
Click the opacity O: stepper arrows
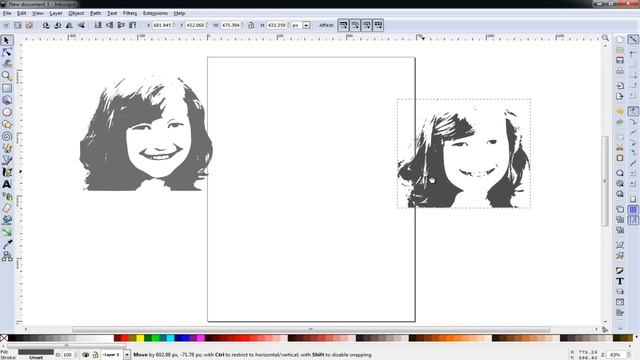(x=76, y=355)
